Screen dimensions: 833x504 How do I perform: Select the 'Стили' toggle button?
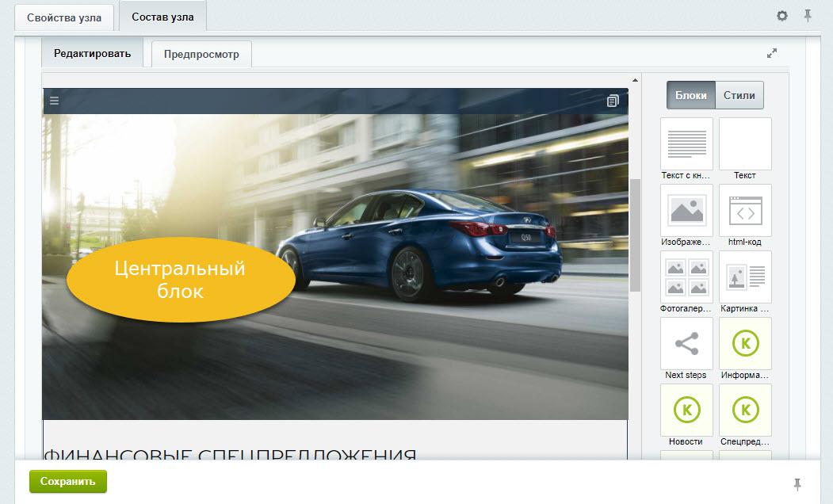coord(739,95)
